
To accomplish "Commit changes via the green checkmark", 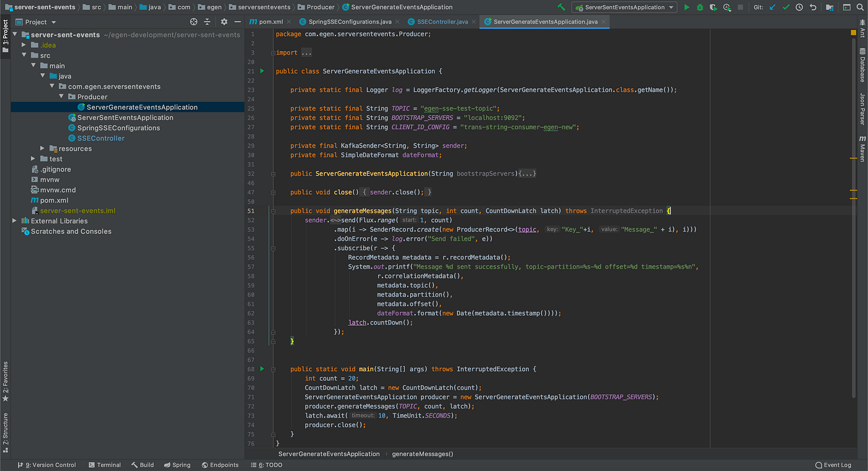I will [x=786, y=7].
